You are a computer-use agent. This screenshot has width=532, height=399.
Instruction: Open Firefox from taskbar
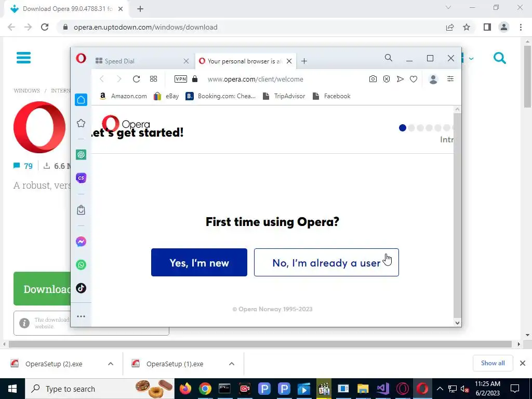(185, 389)
